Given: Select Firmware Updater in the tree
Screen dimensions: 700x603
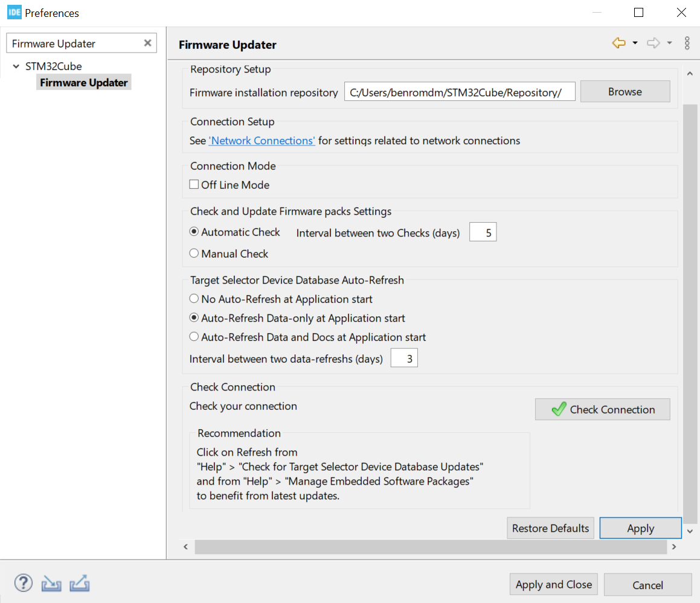Looking at the screenshot, I should coord(84,83).
